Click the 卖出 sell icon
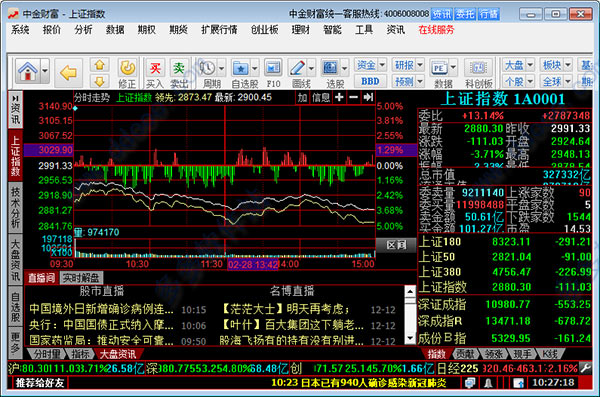Viewport: 600px width, 397px height. point(179,69)
